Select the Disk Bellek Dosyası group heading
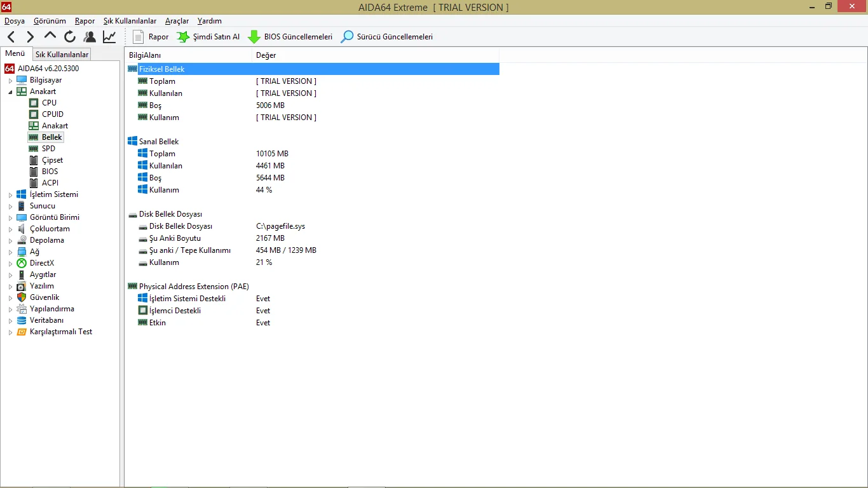Viewport: 868px width, 488px height. tap(170, 214)
